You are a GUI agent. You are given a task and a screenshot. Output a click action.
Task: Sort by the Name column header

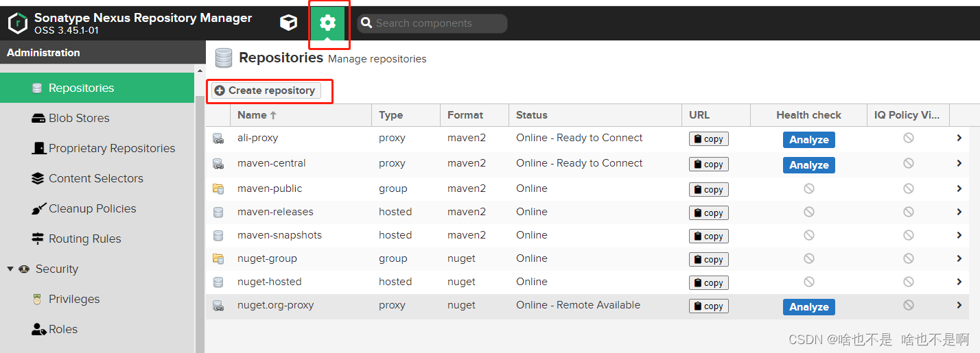click(301, 115)
